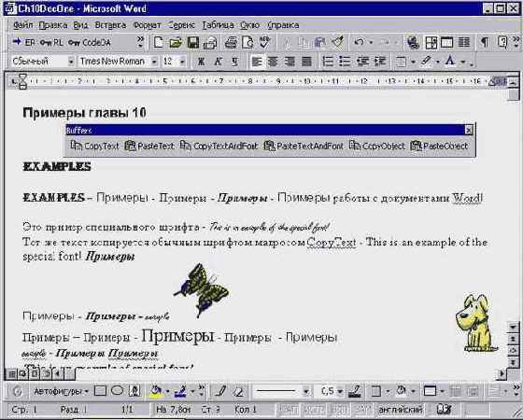Click the table Eraser icon
The width and height of the screenshot is (523, 420).
[238, 392]
